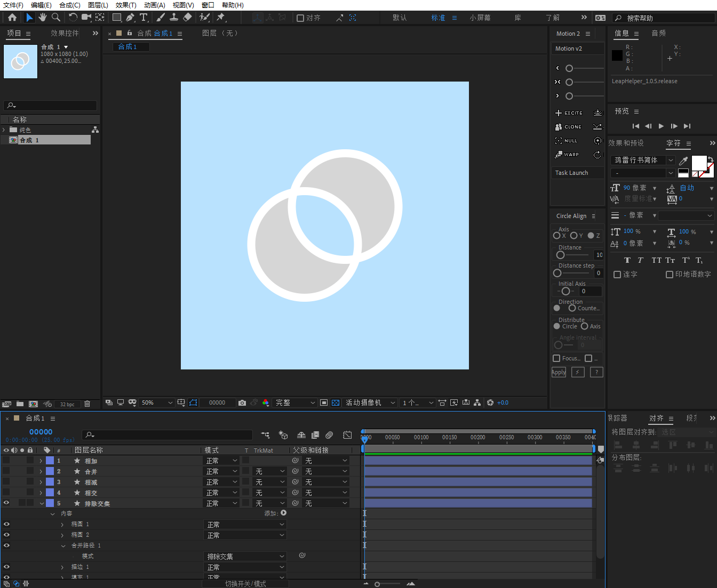Select the Z axis radio in Circle Align
The image size is (717, 588).
point(591,236)
